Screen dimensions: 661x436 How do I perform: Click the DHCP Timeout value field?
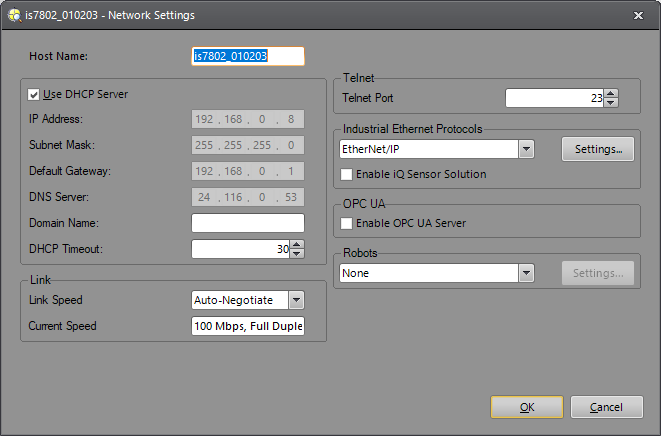coord(240,249)
